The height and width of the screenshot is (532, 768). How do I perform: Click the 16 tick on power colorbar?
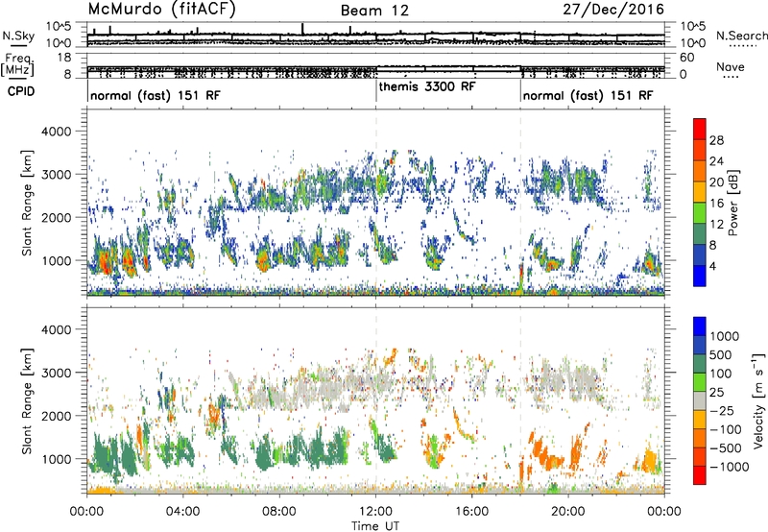click(716, 204)
